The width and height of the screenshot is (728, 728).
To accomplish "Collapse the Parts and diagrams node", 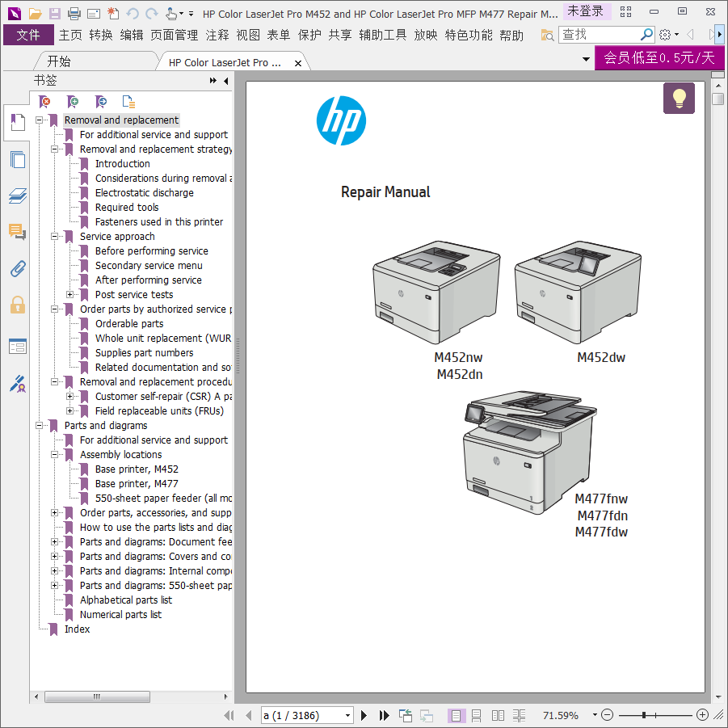I will (39, 425).
